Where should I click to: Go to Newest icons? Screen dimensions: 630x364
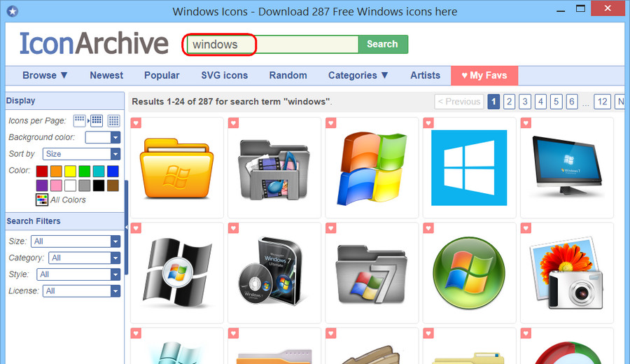point(106,75)
